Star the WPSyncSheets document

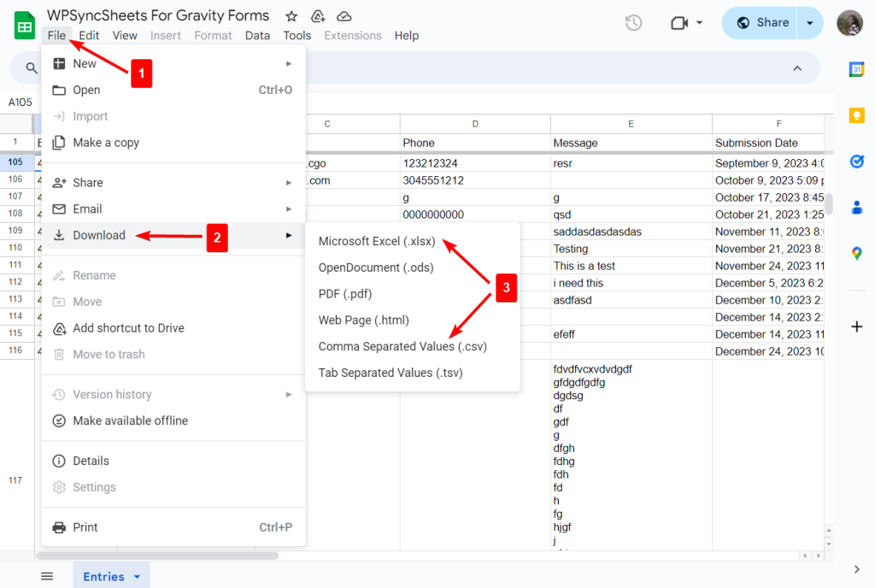click(x=291, y=17)
